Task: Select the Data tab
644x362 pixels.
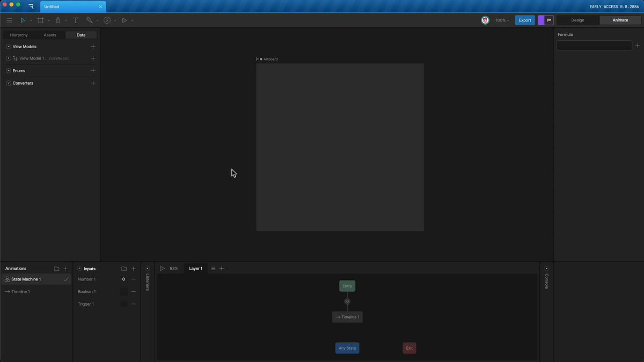Action: click(81, 35)
